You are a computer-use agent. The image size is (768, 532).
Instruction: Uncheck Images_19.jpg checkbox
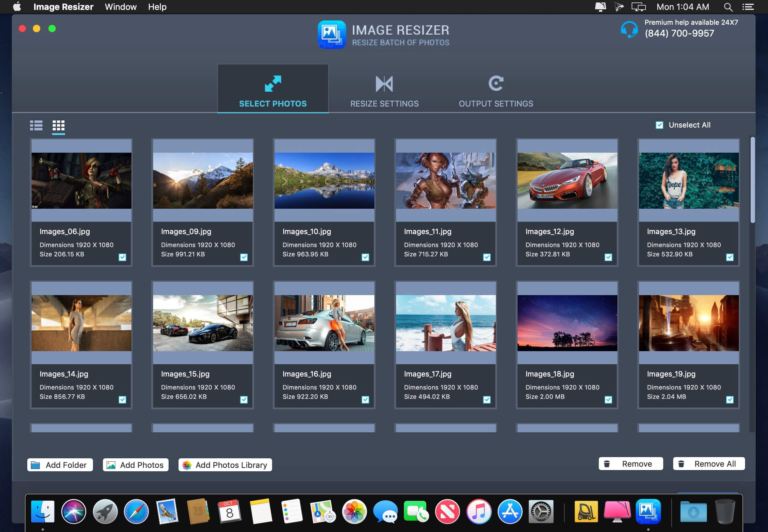pyautogui.click(x=730, y=399)
